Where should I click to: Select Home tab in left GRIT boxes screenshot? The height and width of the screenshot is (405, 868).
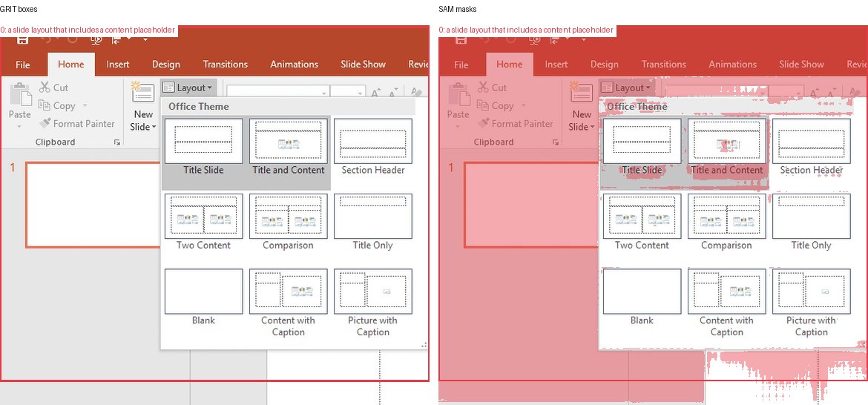71,65
